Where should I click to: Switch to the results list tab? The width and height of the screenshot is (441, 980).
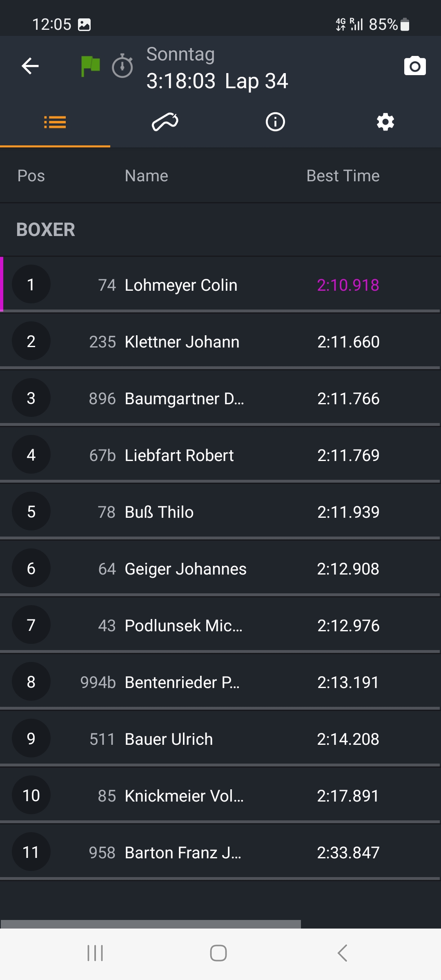pos(55,122)
